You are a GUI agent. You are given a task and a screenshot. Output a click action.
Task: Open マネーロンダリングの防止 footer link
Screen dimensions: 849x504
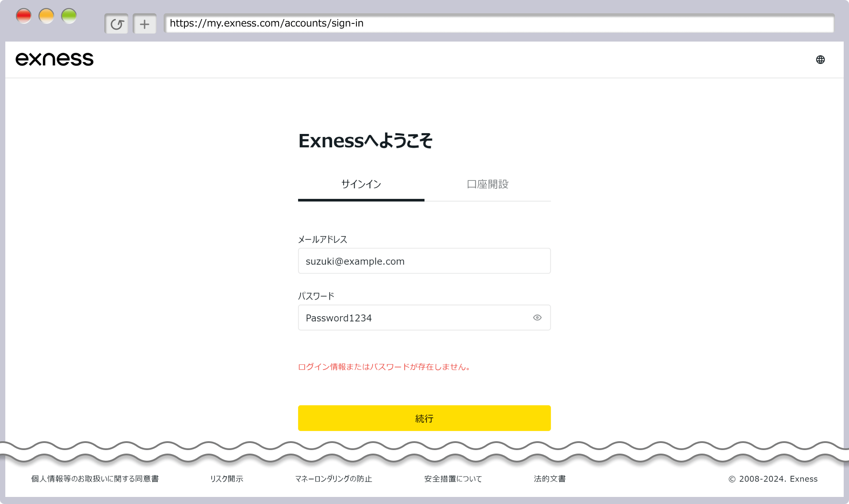tap(333, 479)
